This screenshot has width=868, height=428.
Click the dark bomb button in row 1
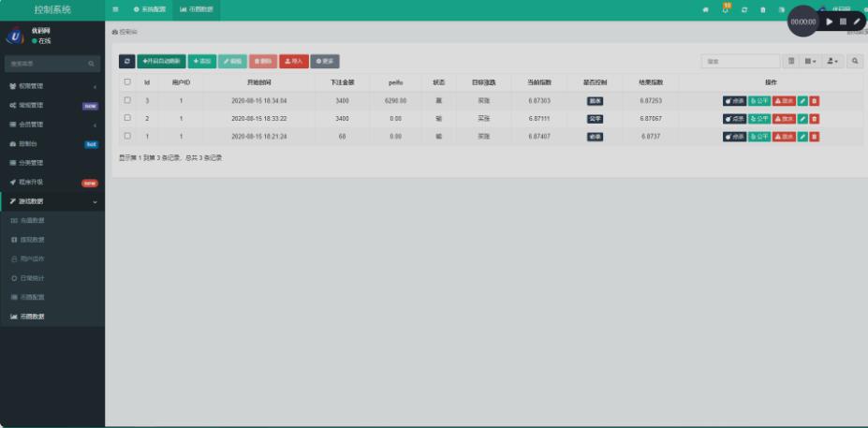point(735,136)
